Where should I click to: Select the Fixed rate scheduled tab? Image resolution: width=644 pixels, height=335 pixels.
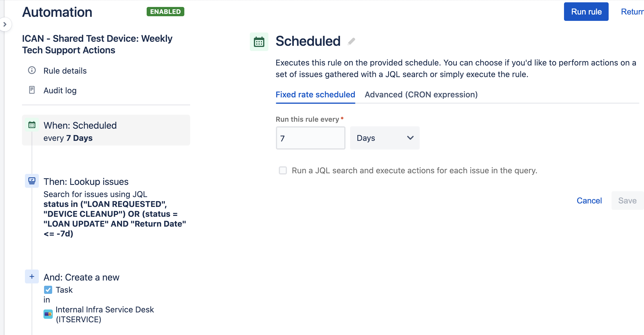315,94
